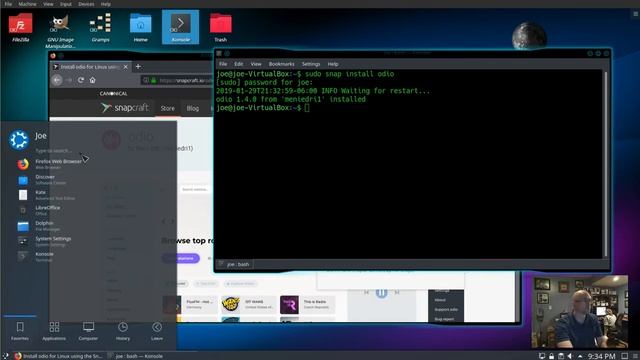
Task: Click the network tray icon
Action: click(x=542, y=356)
